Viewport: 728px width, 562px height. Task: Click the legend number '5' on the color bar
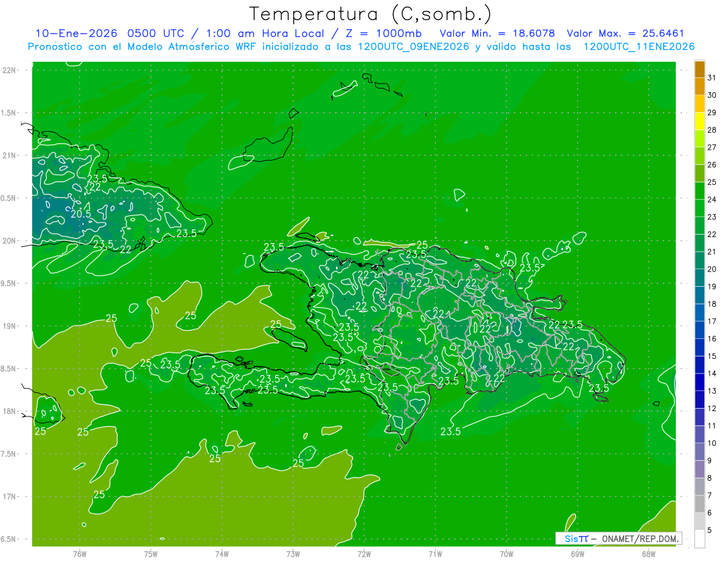click(710, 530)
